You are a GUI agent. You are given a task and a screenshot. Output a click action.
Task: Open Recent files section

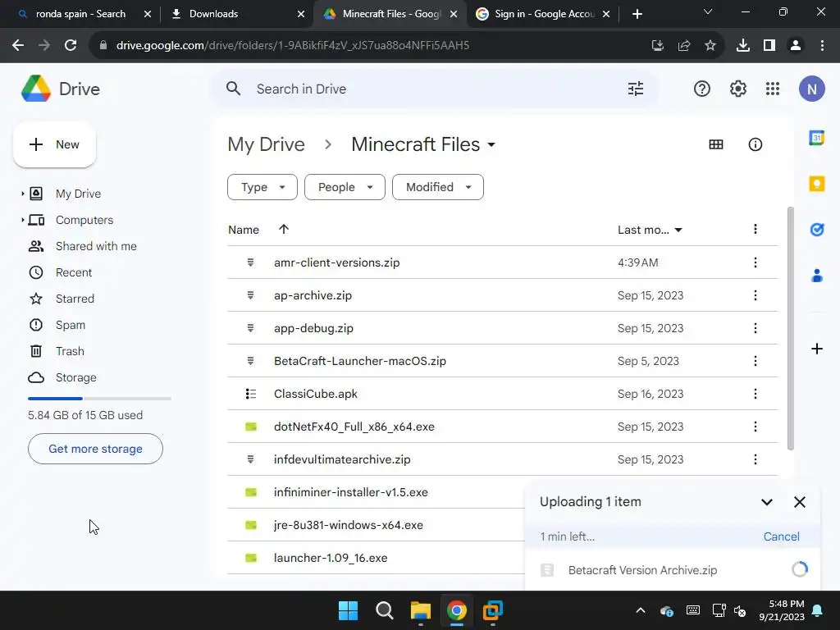[74, 272]
